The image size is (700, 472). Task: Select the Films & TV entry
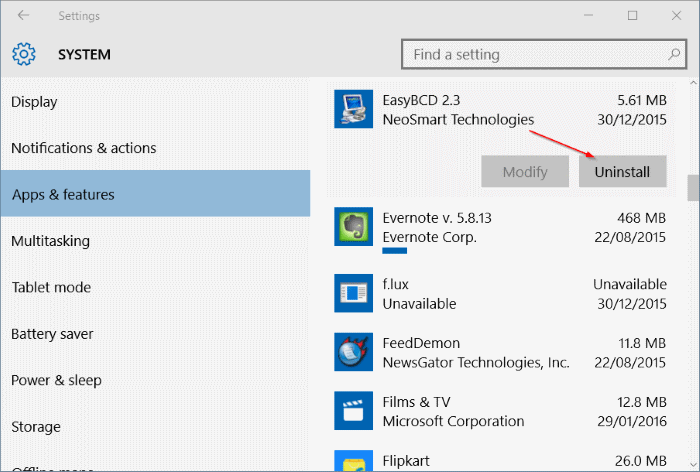tap(500, 411)
